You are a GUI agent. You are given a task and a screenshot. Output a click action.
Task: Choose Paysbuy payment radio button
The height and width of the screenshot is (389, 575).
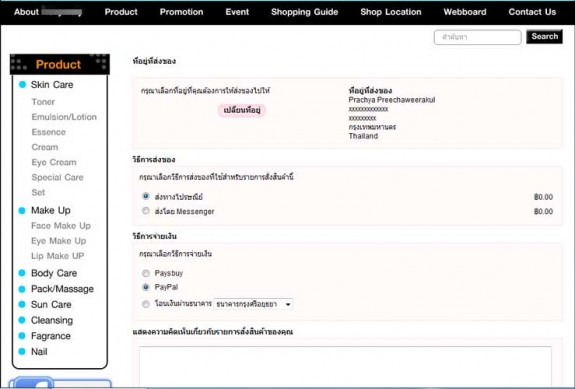pos(146,273)
